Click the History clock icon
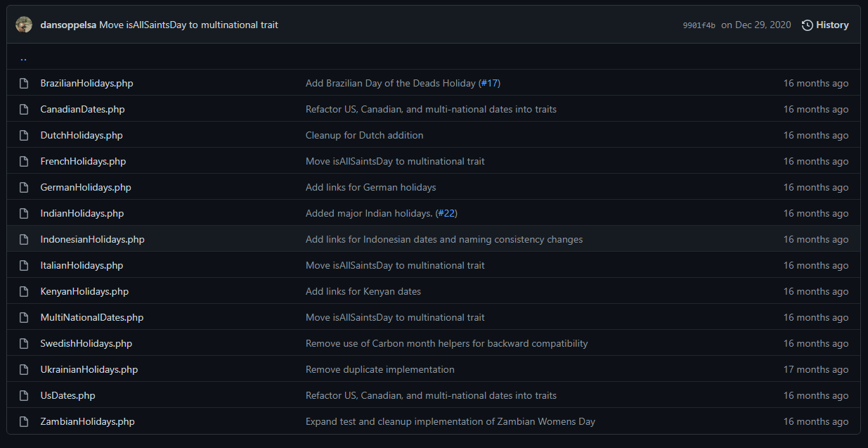Image resolution: width=868 pixels, height=448 pixels. click(807, 25)
